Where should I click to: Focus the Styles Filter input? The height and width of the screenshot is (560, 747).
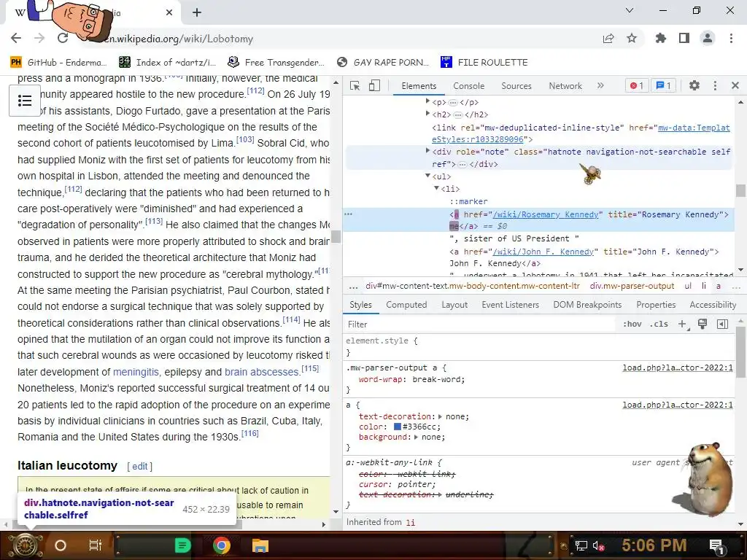(480, 324)
